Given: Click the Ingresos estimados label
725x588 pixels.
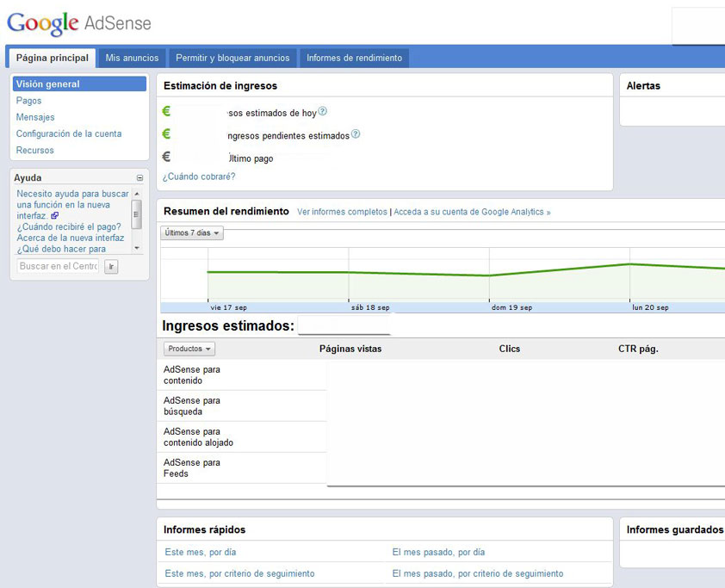Looking at the screenshot, I should point(228,326).
